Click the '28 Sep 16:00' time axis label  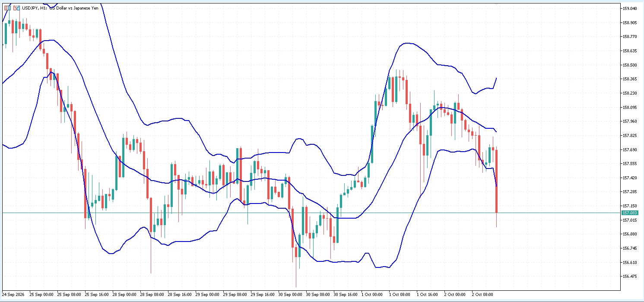pos(180,294)
